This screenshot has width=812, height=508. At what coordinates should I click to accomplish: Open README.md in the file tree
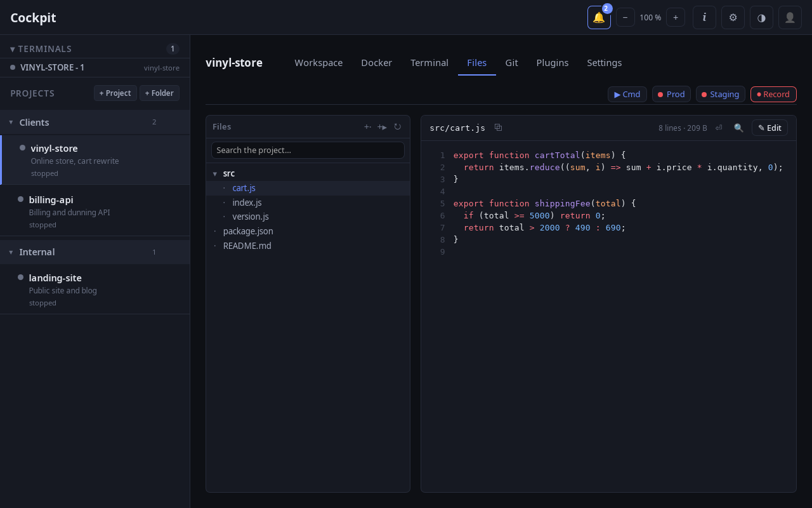pyautogui.click(x=308, y=246)
